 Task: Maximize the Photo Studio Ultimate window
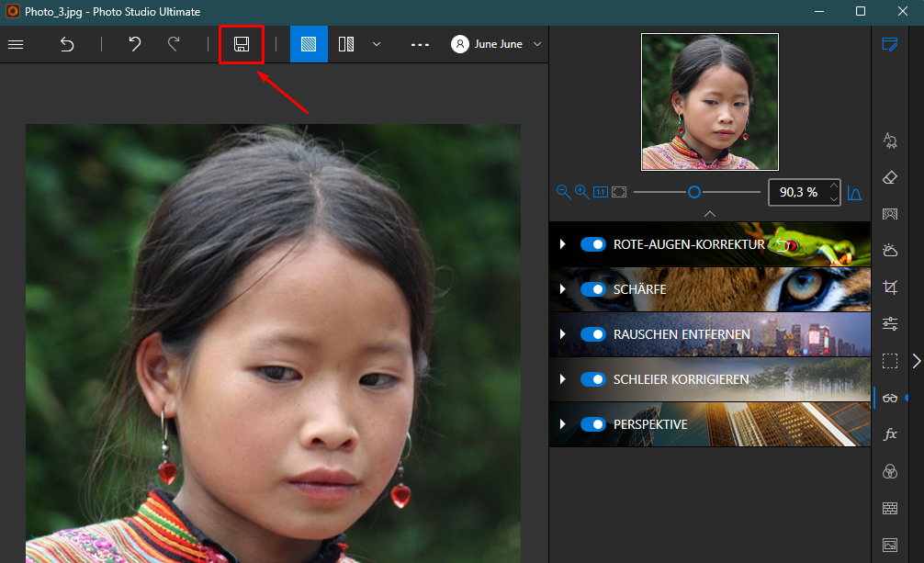tap(861, 11)
